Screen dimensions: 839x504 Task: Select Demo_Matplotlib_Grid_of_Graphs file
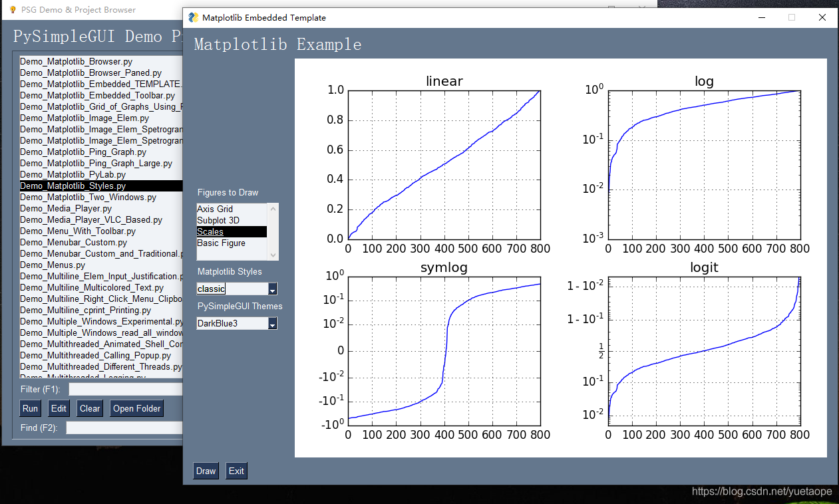(101, 106)
